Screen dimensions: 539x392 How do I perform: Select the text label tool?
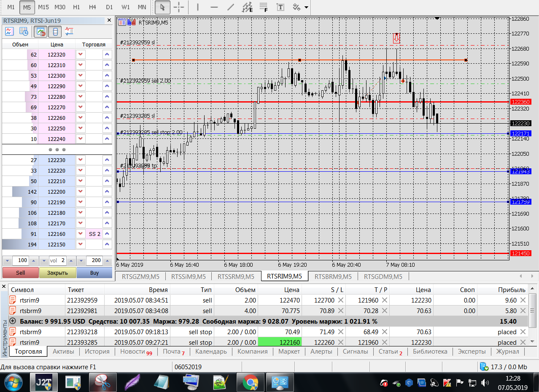point(280,7)
